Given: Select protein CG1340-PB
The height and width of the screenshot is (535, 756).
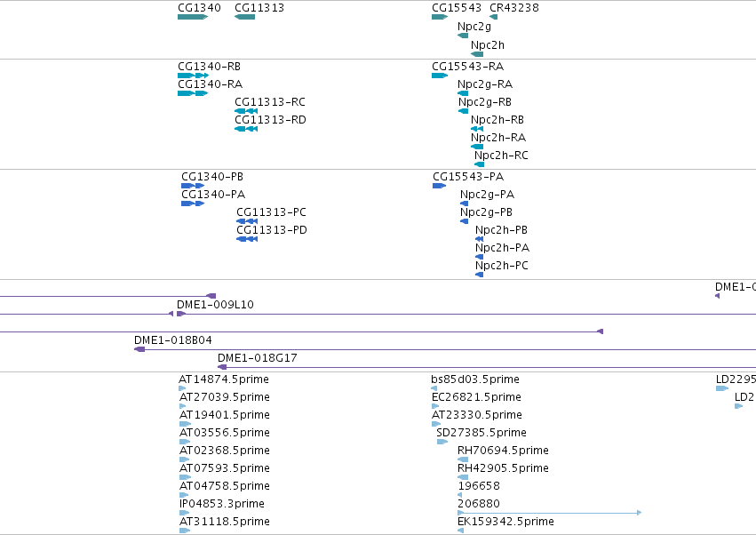Looking at the screenshot, I should click(193, 186).
